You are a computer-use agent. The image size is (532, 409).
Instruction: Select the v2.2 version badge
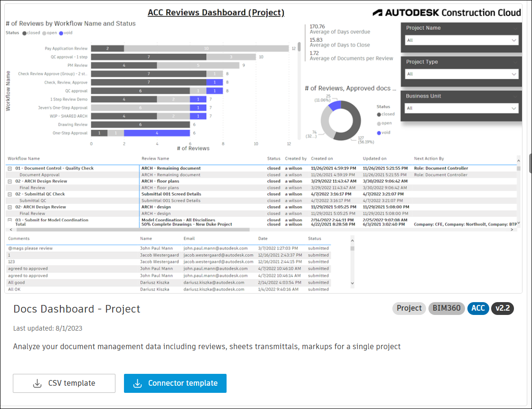(x=503, y=308)
